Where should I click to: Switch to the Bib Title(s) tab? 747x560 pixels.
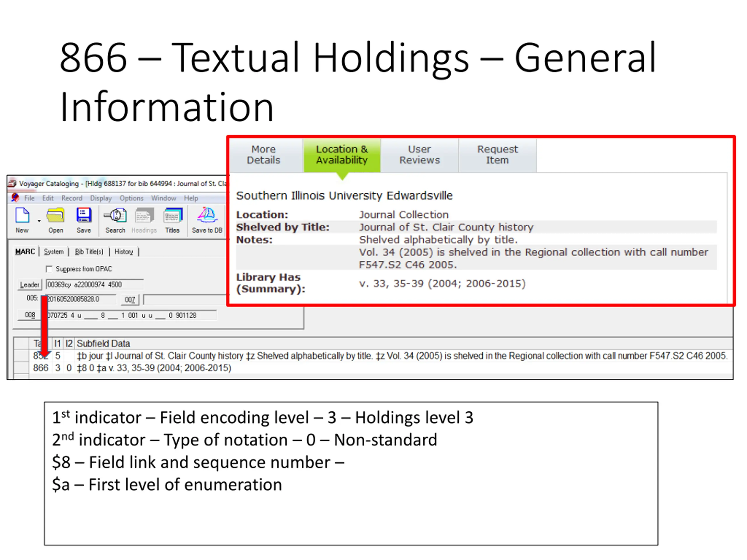[89, 251]
